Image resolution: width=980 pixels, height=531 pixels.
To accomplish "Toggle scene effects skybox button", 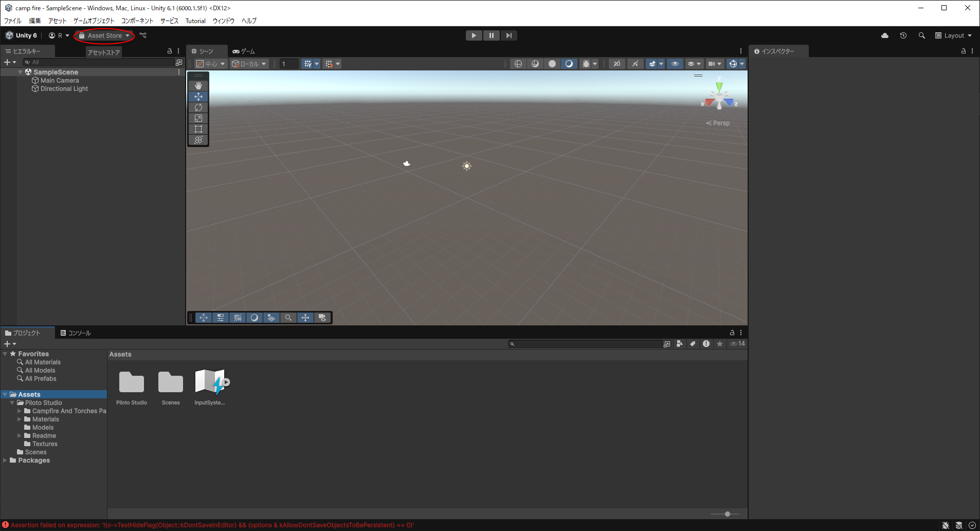I will click(x=652, y=64).
